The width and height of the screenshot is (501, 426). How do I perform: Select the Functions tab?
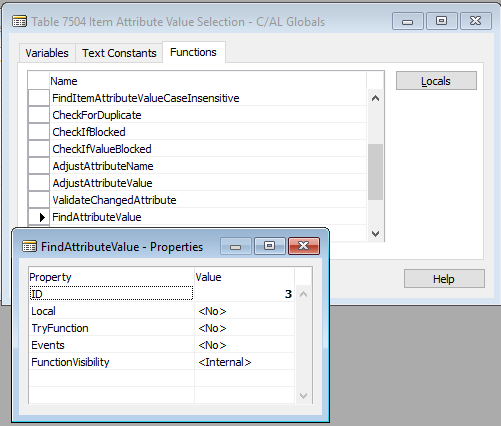tap(194, 52)
